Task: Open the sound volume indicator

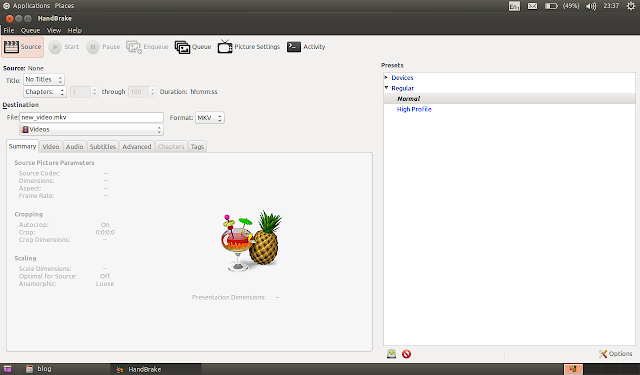Action: [591, 6]
